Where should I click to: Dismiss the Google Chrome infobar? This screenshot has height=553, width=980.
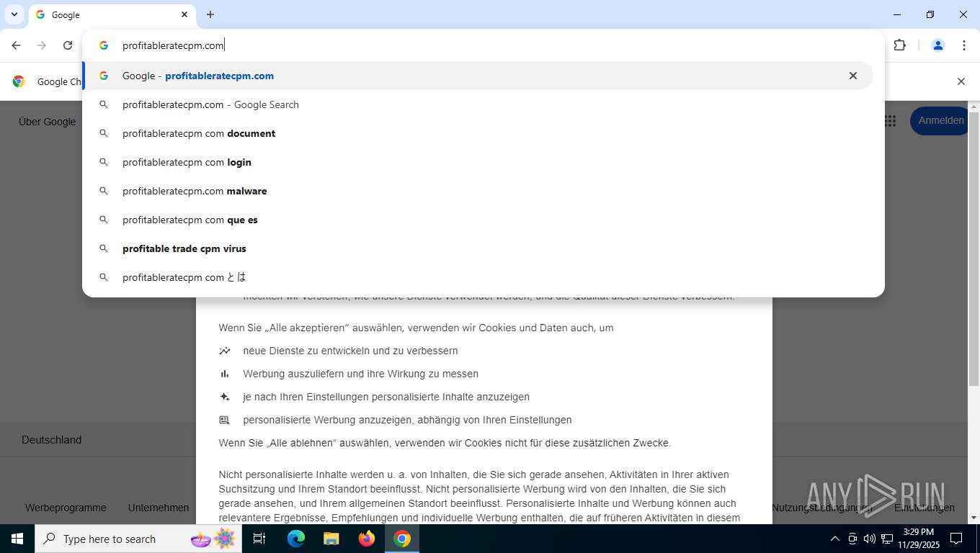pos(961,81)
